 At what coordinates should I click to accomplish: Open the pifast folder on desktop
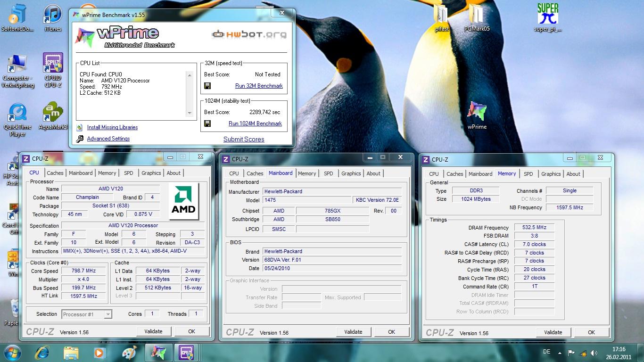[x=442, y=18]
